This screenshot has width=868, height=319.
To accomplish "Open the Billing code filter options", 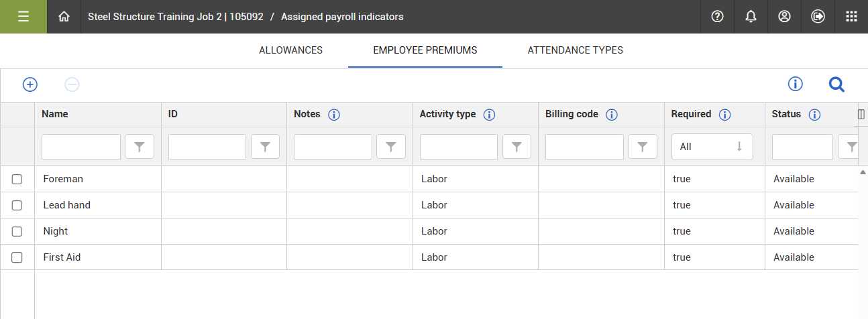I will click(642, 147).
